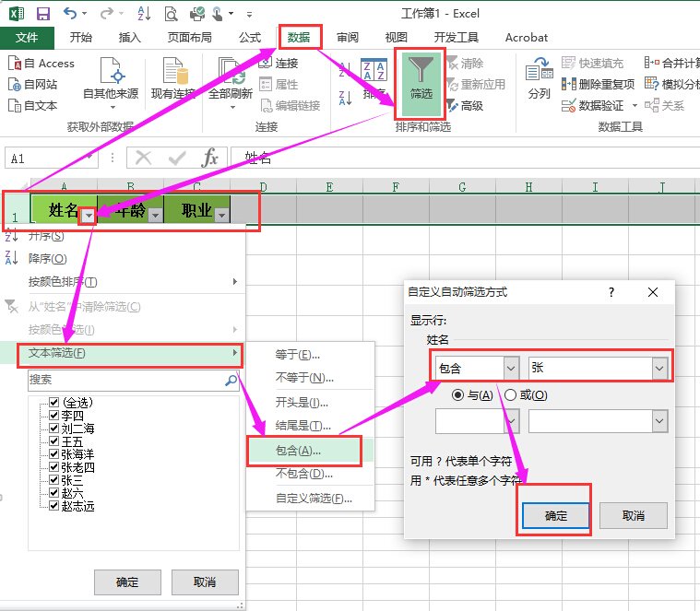This screenshot has height=611, width=700.
Task: Import data From Access
Action: pyautogui.click(x=42, y=64)
